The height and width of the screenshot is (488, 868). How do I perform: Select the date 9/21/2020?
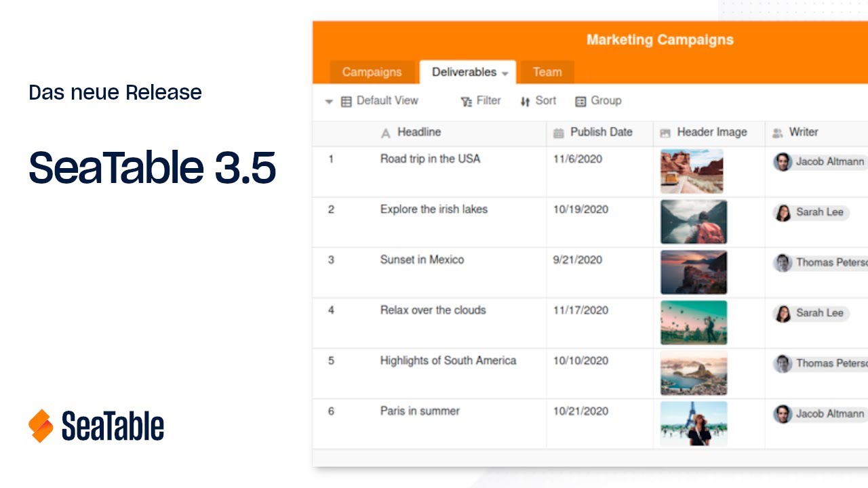pos(577,260)
